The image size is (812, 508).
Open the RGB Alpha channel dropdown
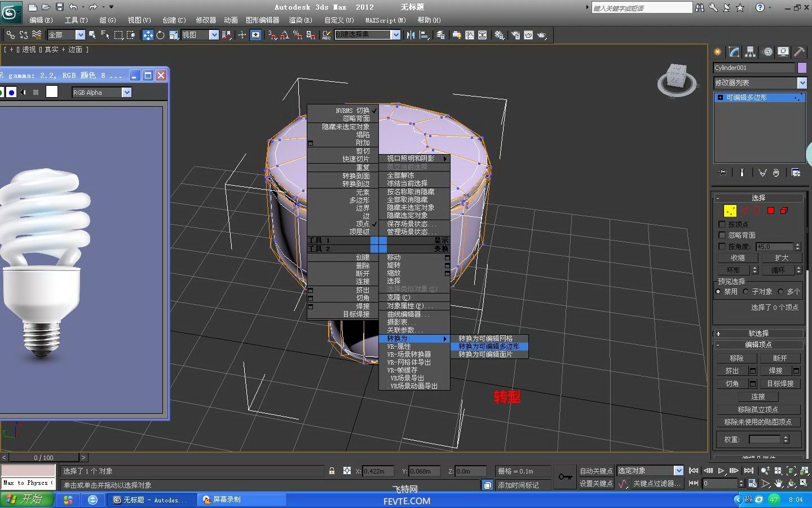(x=126, y=93)
